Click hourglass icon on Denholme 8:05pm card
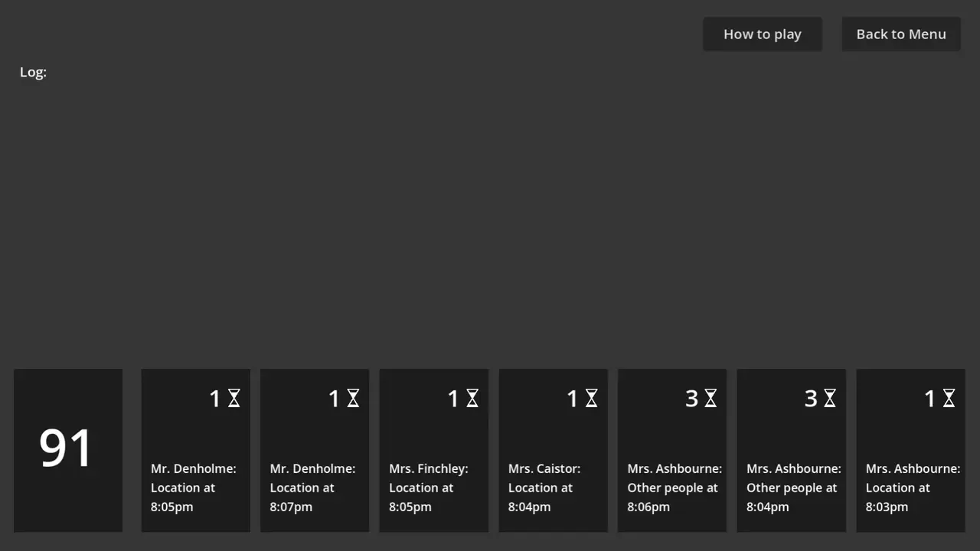 pyautogui.click(x=234, y=398)
